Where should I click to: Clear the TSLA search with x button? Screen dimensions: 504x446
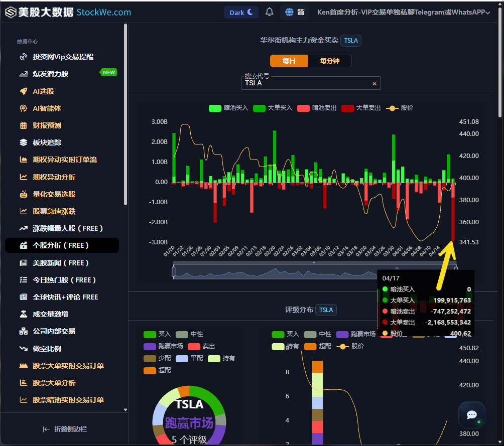click(374, 83)
